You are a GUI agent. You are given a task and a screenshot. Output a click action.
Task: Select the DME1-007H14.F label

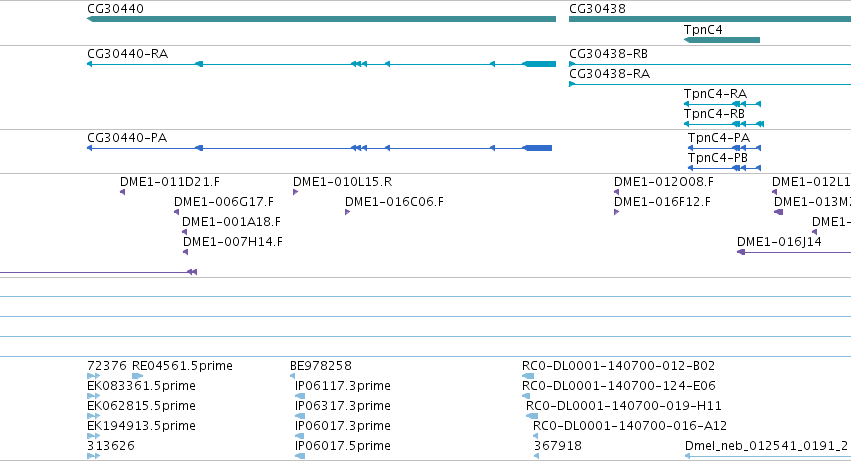pos(233,242)
